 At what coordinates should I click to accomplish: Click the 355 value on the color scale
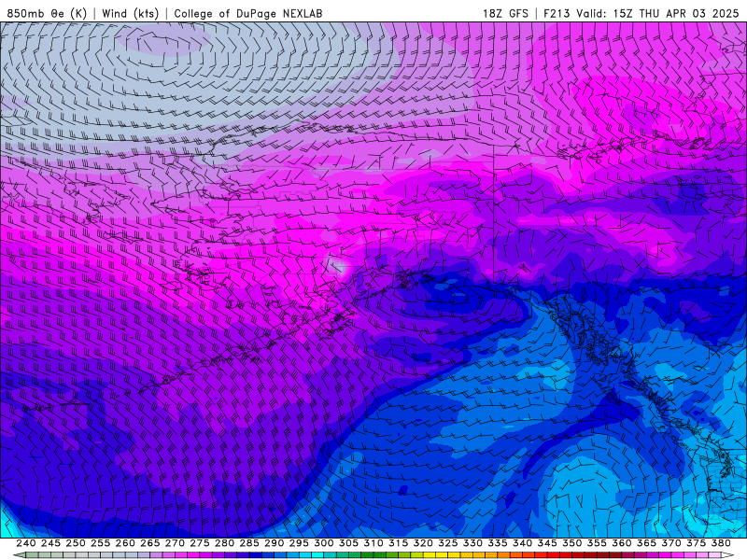pyautogui.click(x=597, y=543)
